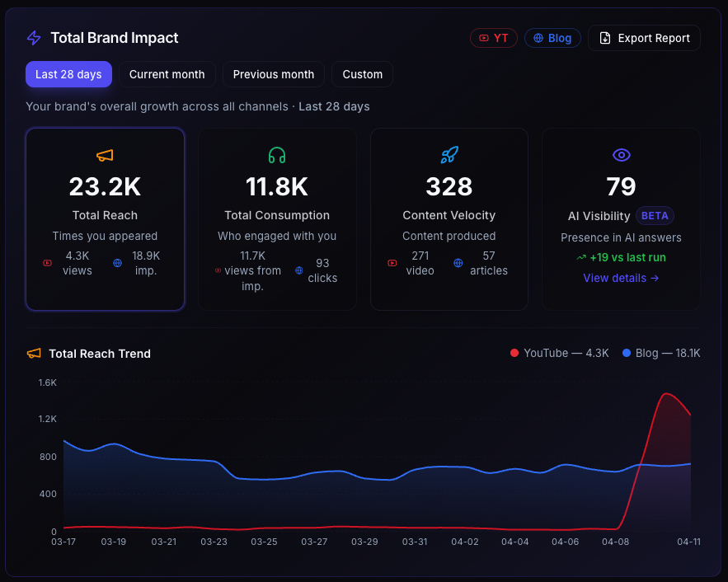This screenshot has height=582, width=728.
Task: Click the purple eye AI Visibility icon
Action: click(x=620, y=155)
